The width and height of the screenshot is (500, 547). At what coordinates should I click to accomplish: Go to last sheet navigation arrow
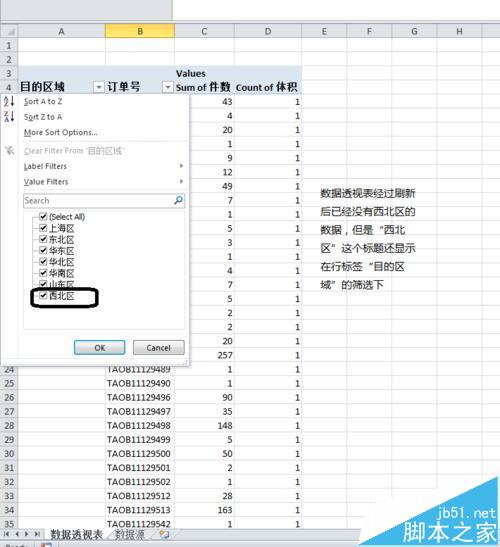[x=37, y=534]
